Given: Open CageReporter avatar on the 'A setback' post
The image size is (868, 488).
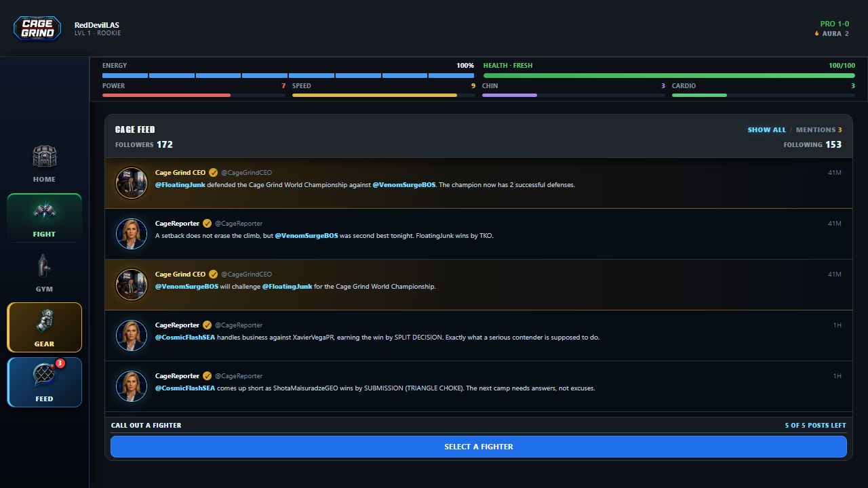Looking at the screenshot, I should click(132, 234).
